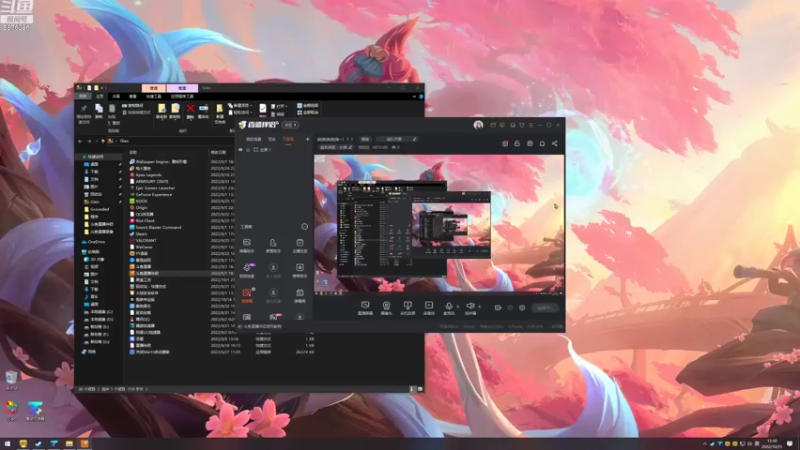This screenshot has height=450, width=800.
Task: Open streaming settings via the gear icon
Action: pos(522,308)
